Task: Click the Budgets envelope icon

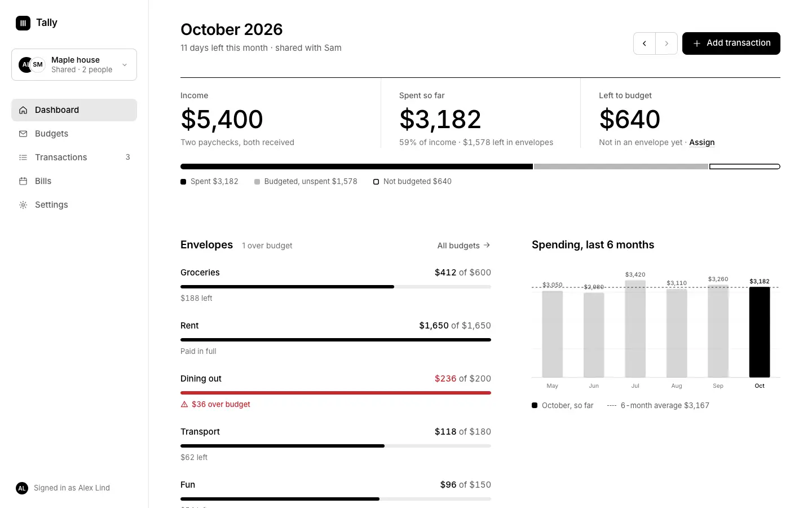Action: point(23,134)
